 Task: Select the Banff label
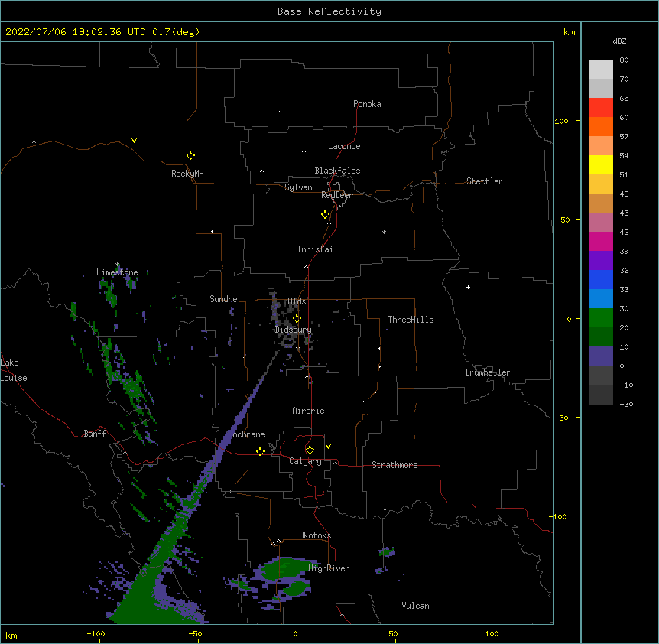click(95, 434)
